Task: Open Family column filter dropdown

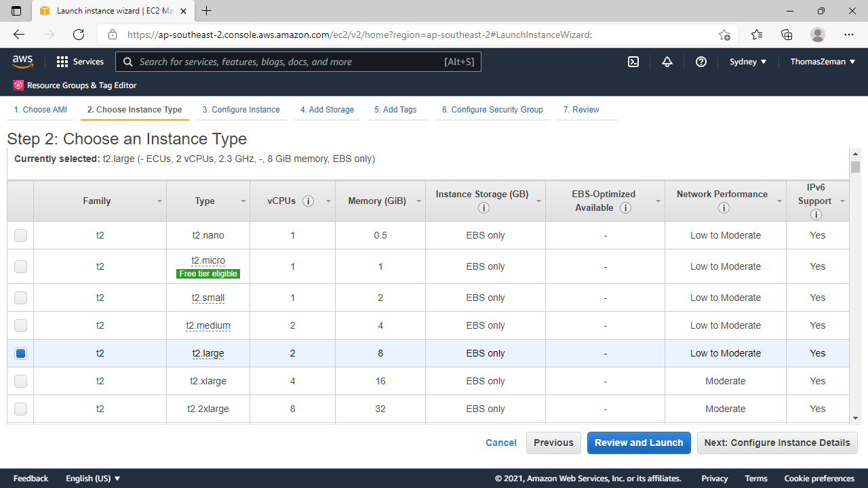Action: [159, 201]
